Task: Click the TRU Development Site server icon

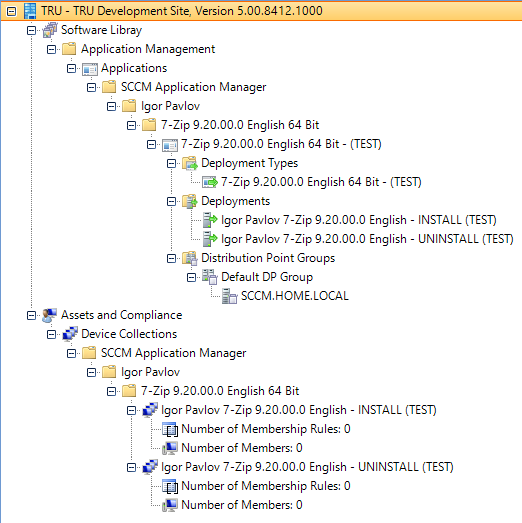Action: pos(30,11)
